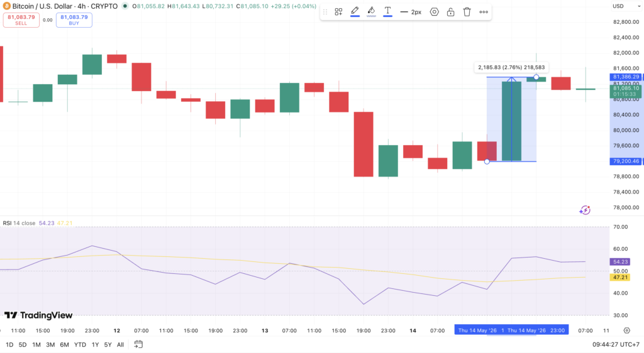Click the 70.00 RSI scale label
This screenshot has height=353, width=644.
pos(621,227)
